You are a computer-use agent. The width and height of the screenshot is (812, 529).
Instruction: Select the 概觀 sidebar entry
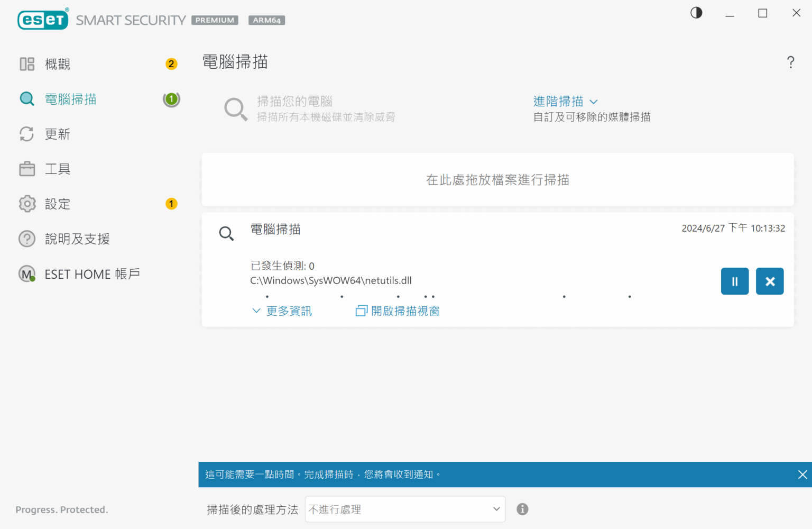pos(58,63)
